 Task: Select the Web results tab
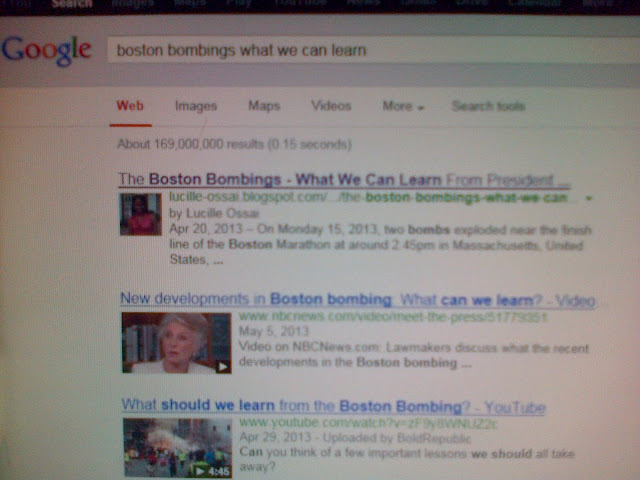pos(130,106)
